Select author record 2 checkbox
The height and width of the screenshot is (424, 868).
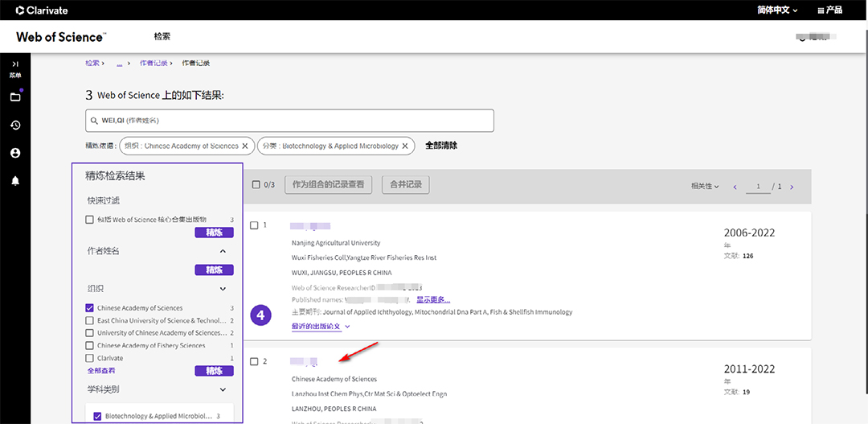[254, 361]
